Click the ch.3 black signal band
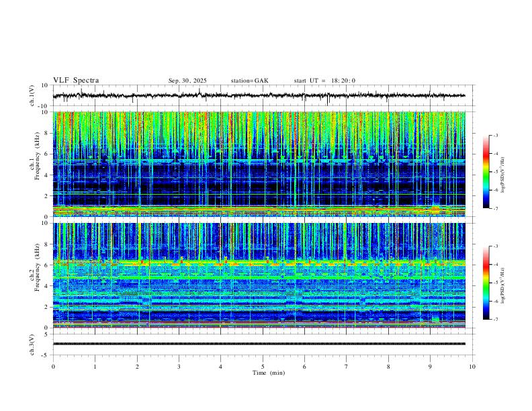The width and height of the screenshot is (532, 411). coord(259,344)
